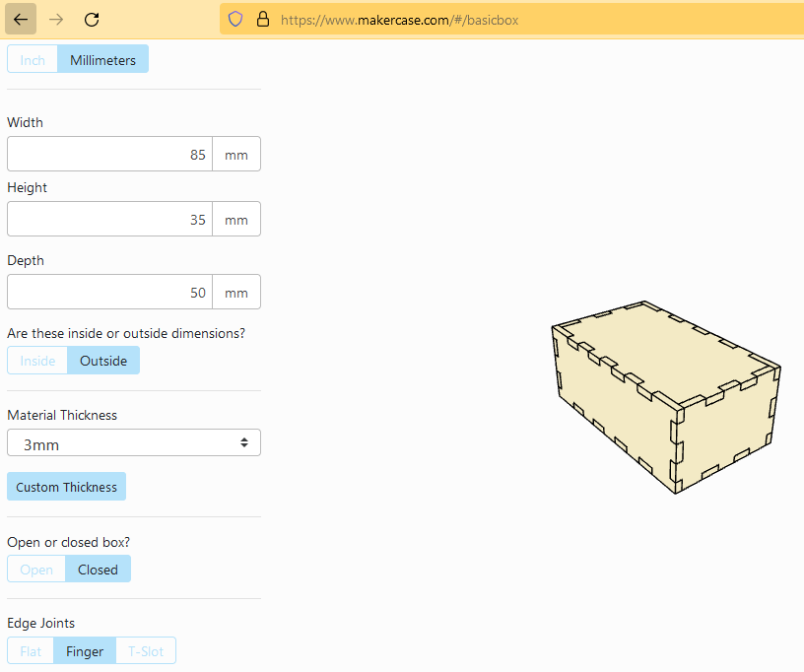Click the 3D box preview model

tap(667, 397)
